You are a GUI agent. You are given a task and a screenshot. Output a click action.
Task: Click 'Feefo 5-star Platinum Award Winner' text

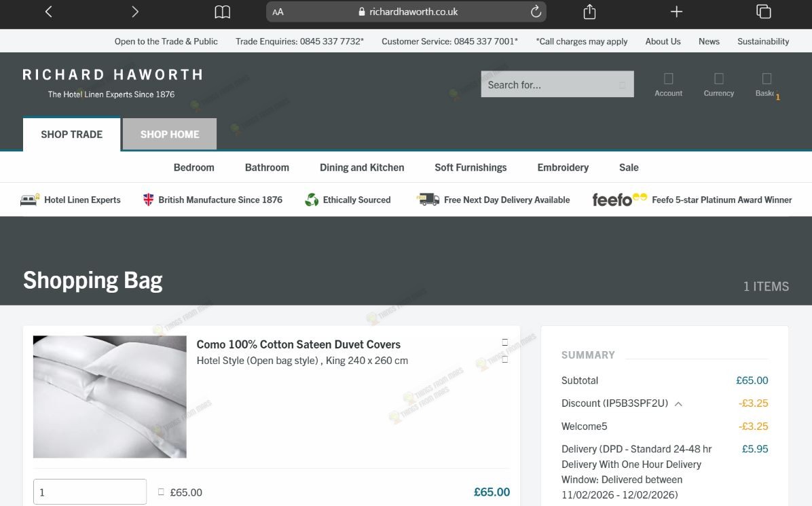tap(722, 200)
